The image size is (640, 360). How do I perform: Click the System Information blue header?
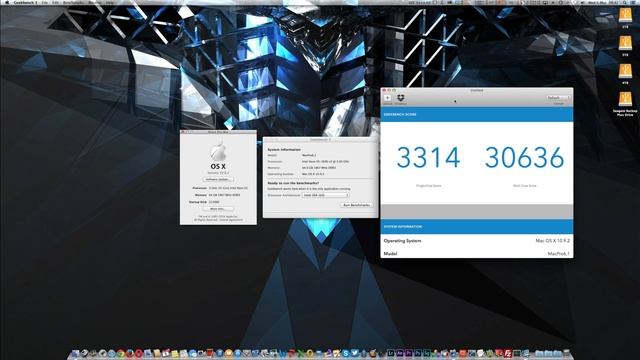[477, 227]
